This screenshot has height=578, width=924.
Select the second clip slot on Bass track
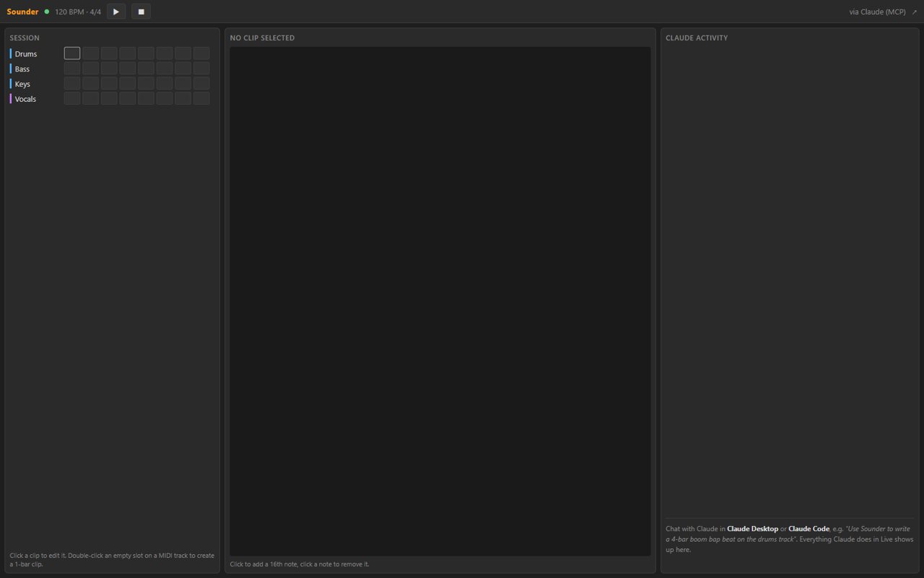pos(90,68)
